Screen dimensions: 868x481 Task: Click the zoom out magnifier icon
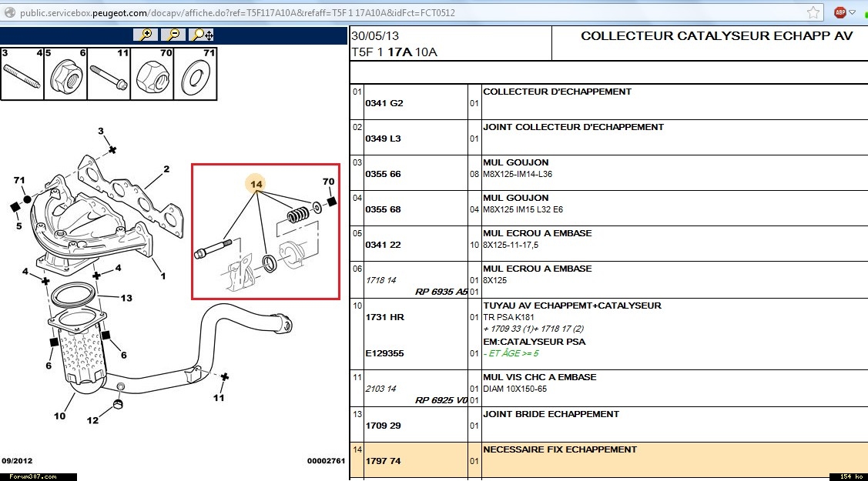pyautogui.click(x=173, y=35)
